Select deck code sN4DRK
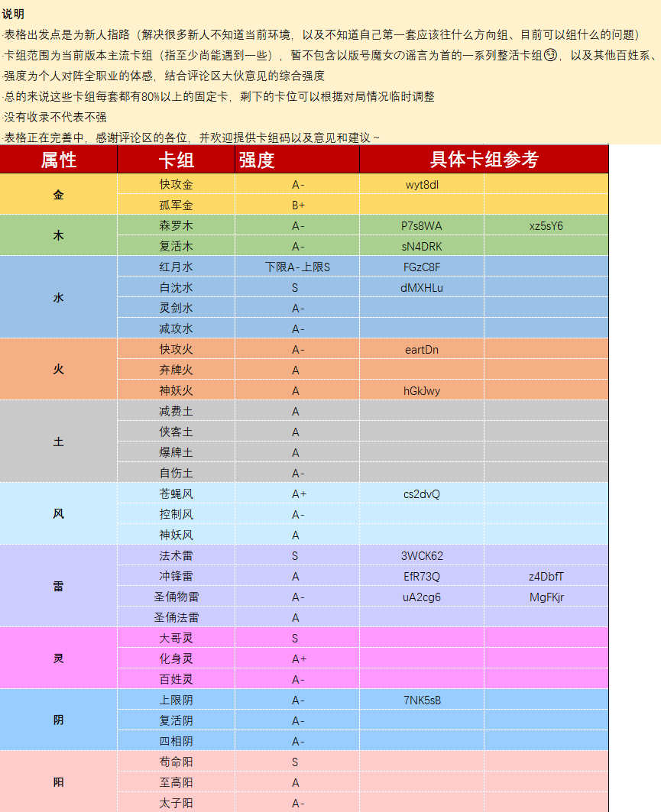Image resolution: width=661 pixels, height=812 pixels. tap(422, 247)
